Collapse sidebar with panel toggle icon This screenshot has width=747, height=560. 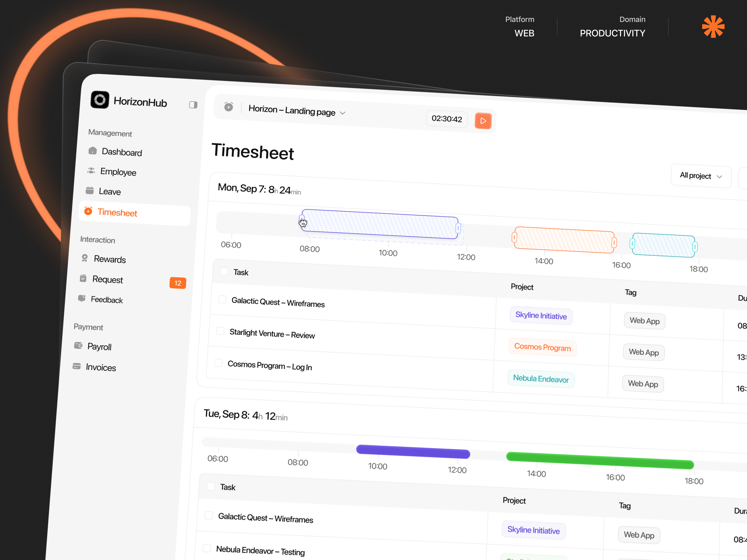(x=193, y=105)
